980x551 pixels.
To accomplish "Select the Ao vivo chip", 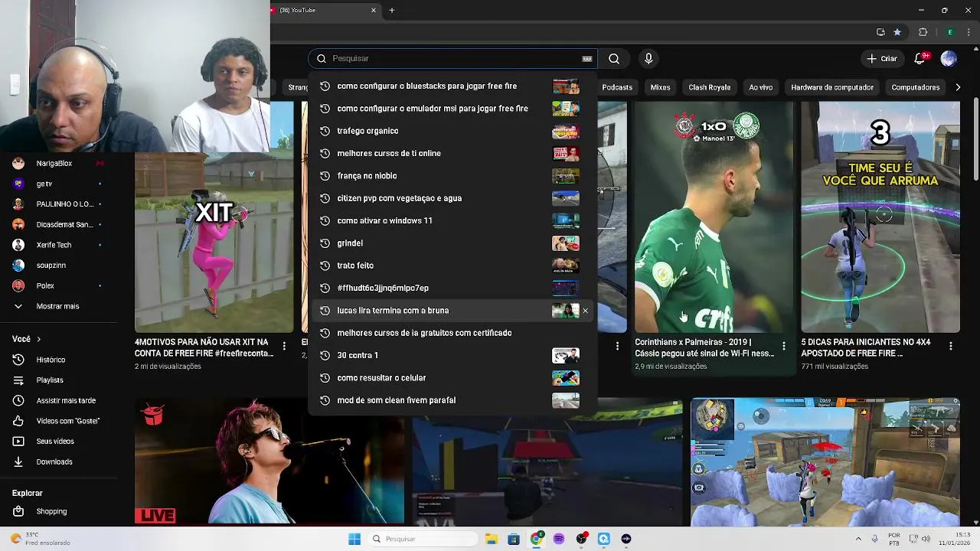I will point(760,87).
